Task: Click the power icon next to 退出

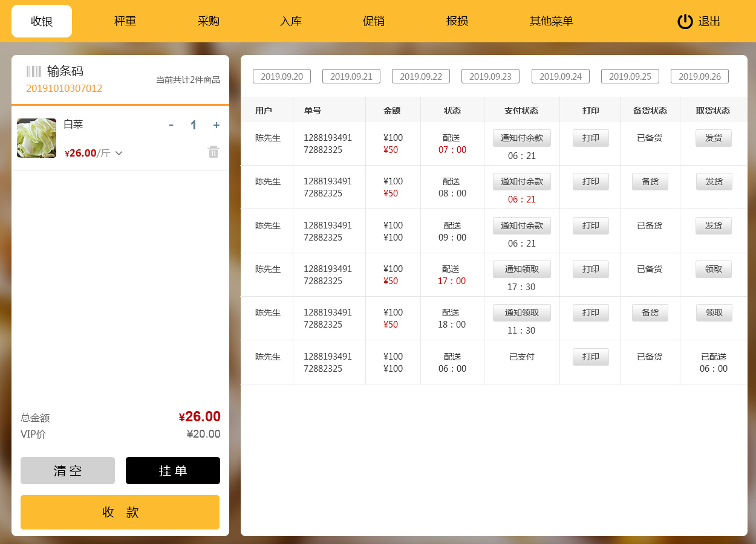Action: [x=685, y=21]
